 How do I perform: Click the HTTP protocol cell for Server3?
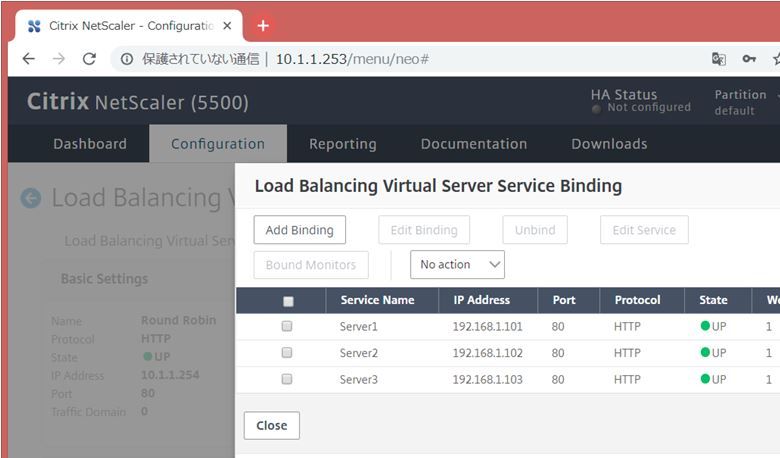627,379
